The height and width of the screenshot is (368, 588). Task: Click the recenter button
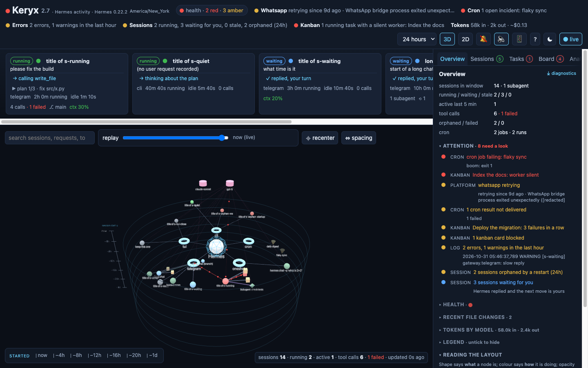(320, 138)
